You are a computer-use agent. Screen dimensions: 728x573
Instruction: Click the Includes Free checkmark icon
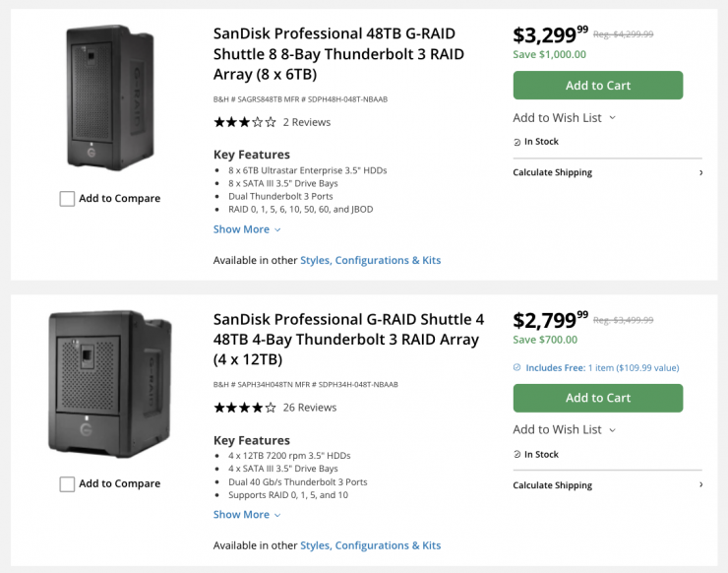[x=517, y=368]
